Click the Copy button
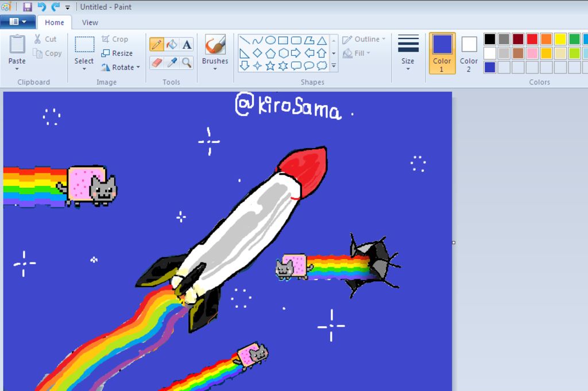Image resolution: width=588 pixels, height=391 pixels. coord(47,53)
